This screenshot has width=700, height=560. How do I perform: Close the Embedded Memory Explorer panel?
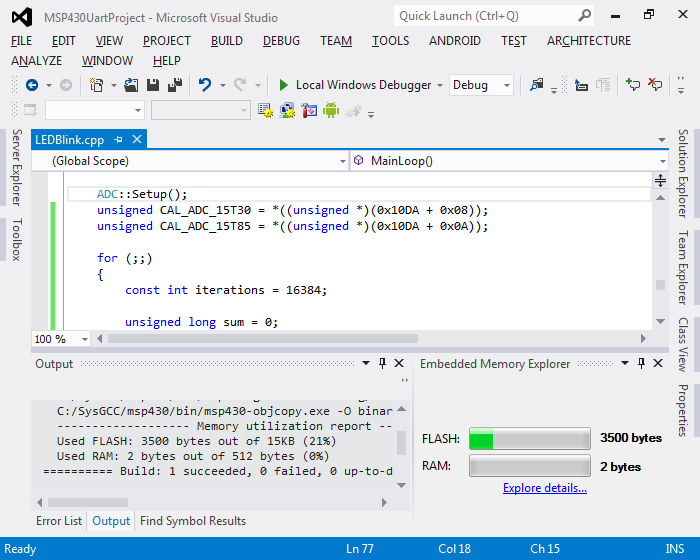pyautogui.click(x=658, y=363)
